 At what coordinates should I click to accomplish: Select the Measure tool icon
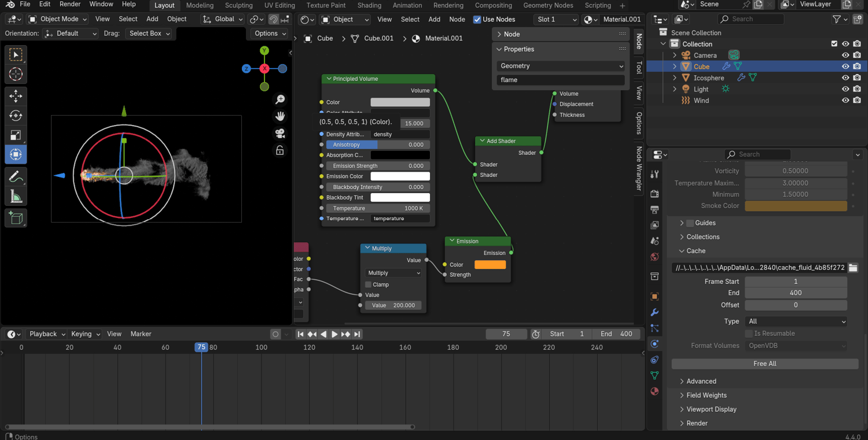tap(16, 197)
